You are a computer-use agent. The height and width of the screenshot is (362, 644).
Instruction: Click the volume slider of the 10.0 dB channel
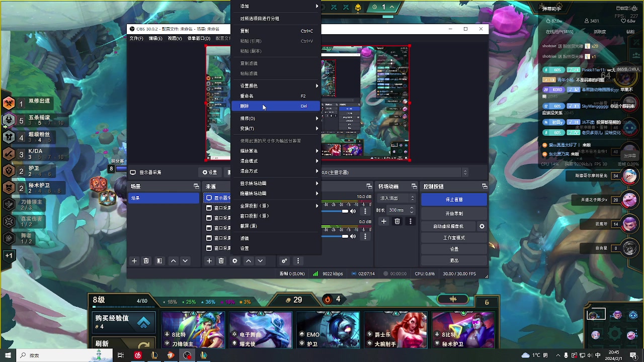[335, 211]
